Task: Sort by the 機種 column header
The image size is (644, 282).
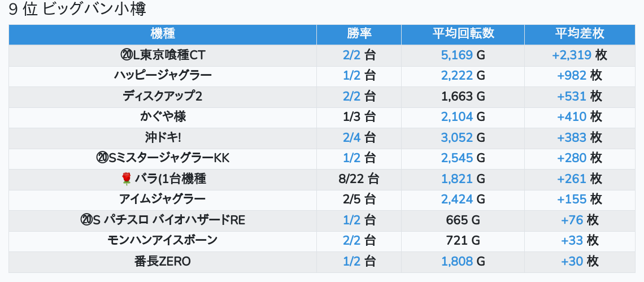Action: coord(163,33)
